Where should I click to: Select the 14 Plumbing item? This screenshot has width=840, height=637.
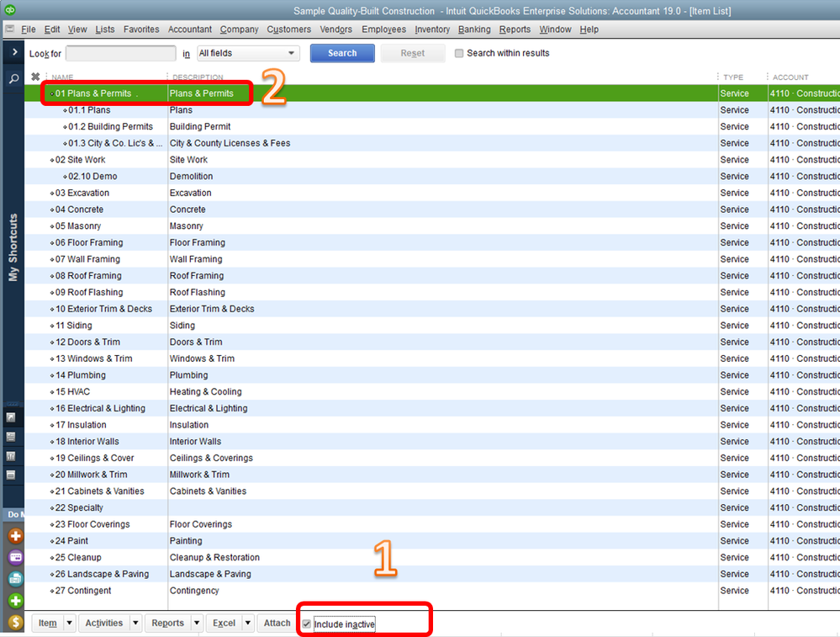click(x=81, y=375)
